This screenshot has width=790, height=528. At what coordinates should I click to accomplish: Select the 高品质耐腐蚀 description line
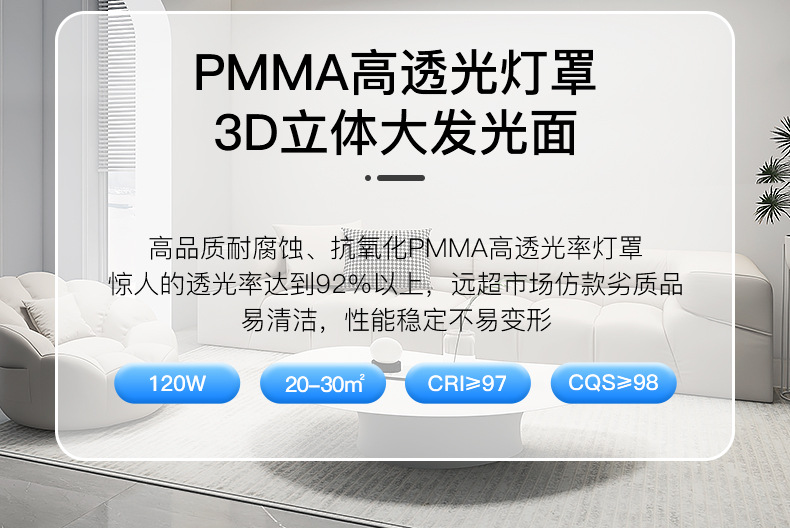pyautogui.click(x=396, y=247)
